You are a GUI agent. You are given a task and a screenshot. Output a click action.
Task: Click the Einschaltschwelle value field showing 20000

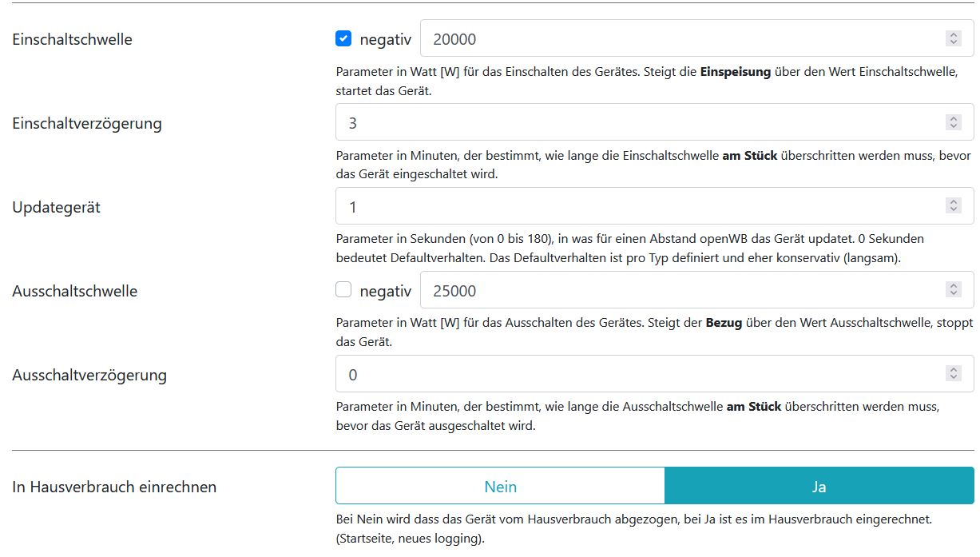(x=679, y=38)
